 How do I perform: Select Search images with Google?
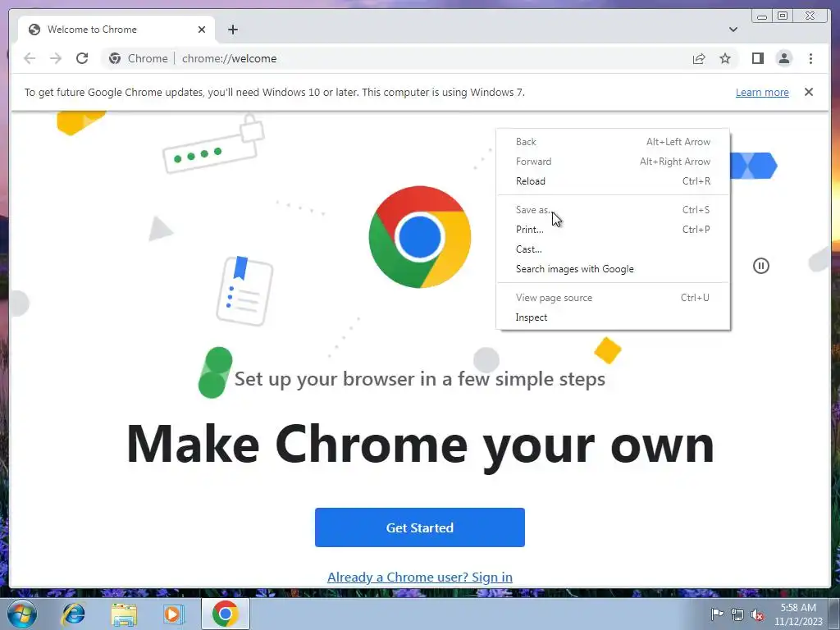(613, 269)
